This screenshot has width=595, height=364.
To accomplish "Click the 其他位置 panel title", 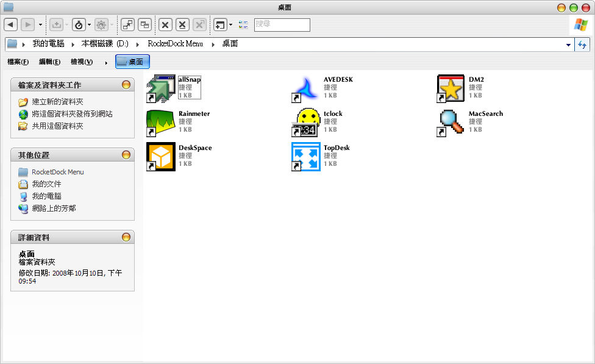I will (34, 155).
